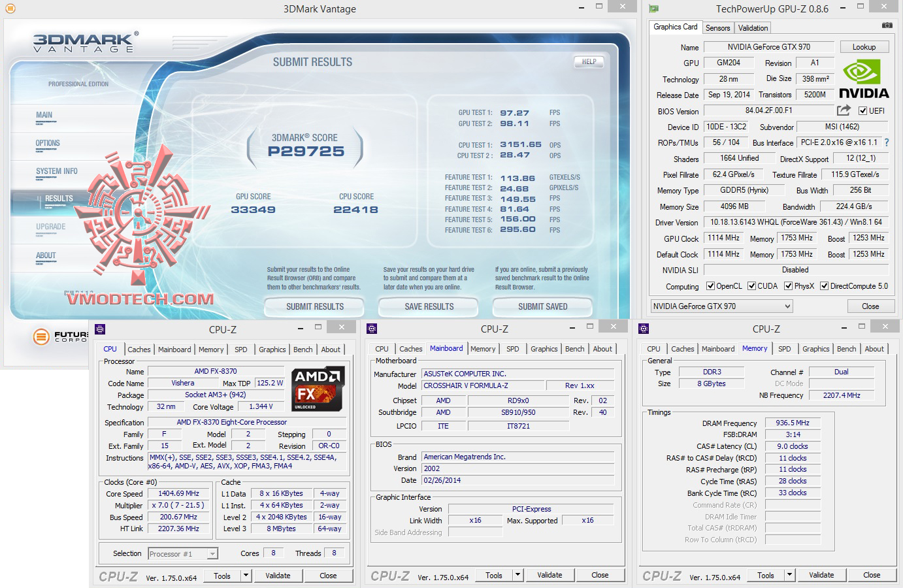The width and height of the screenshot is (903, 588).
Task: Click the Driver Version field in GPU-Z
Action: [796, 222]
